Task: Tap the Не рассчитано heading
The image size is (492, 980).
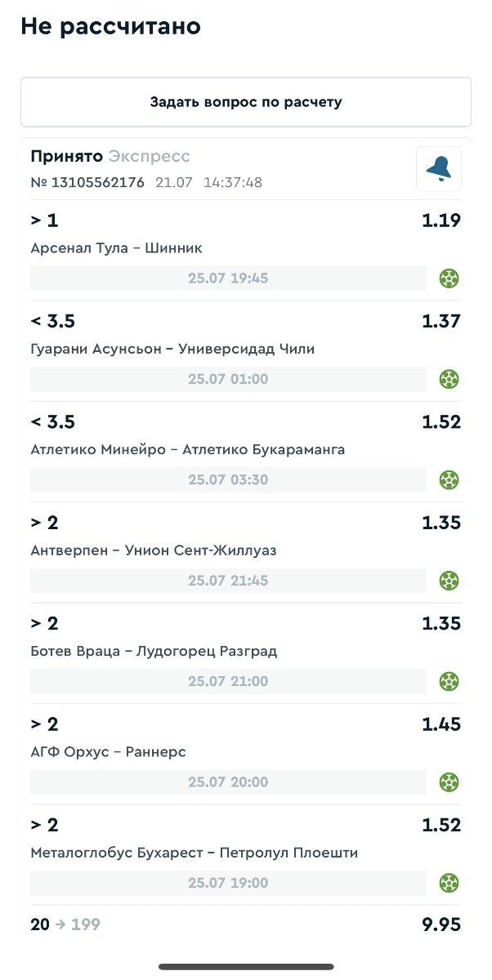Action: point(111,27)
